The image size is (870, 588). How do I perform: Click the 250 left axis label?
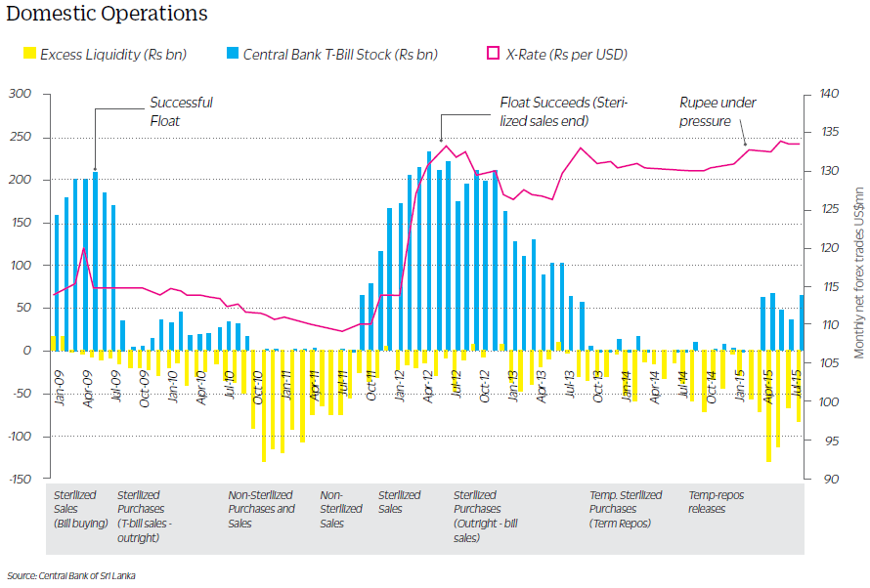(20, 137)
